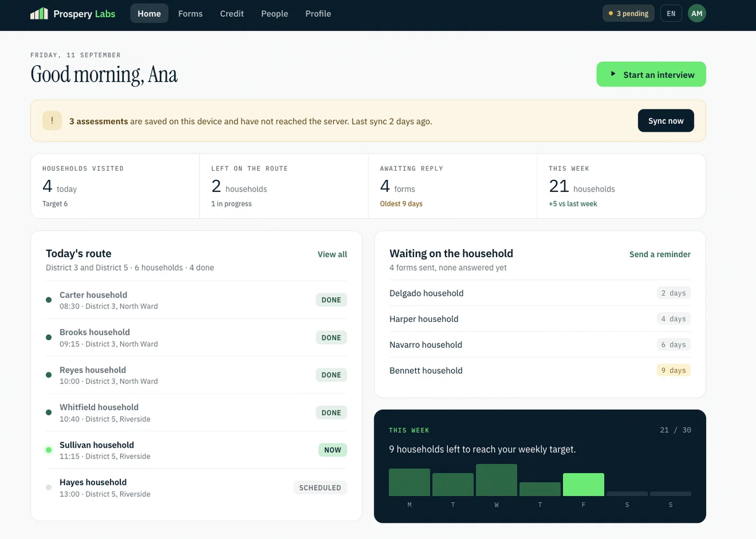The image size is (756, 539).
Task: Click the grey status dot beside Hayes household
Action: pos(49,487)
